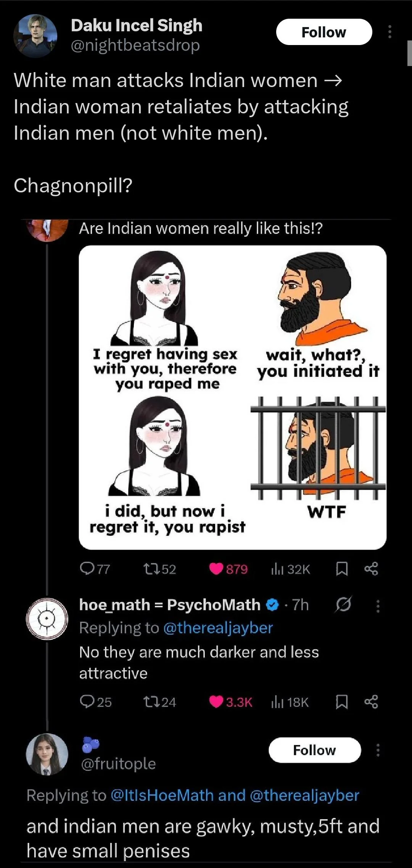Share the meme image post

pos(371,569)
